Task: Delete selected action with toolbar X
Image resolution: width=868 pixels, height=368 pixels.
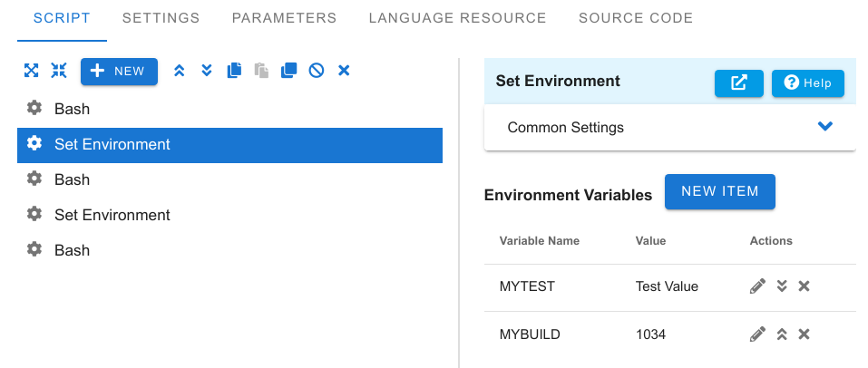Action: [344, 71]
